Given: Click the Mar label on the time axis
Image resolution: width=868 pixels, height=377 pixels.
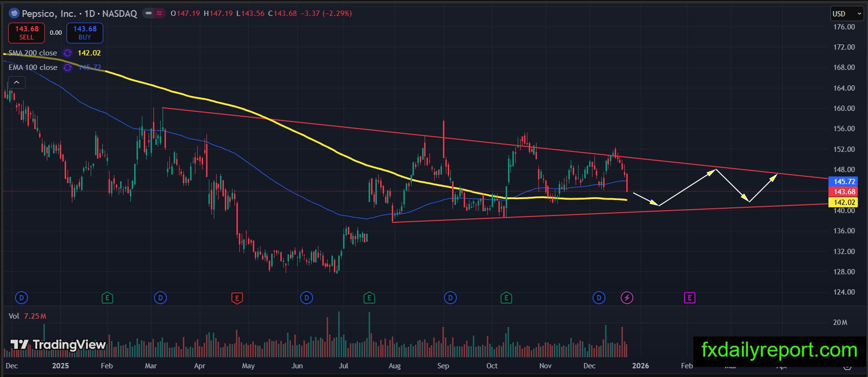Looking at the screenshot, I should 151,366.
